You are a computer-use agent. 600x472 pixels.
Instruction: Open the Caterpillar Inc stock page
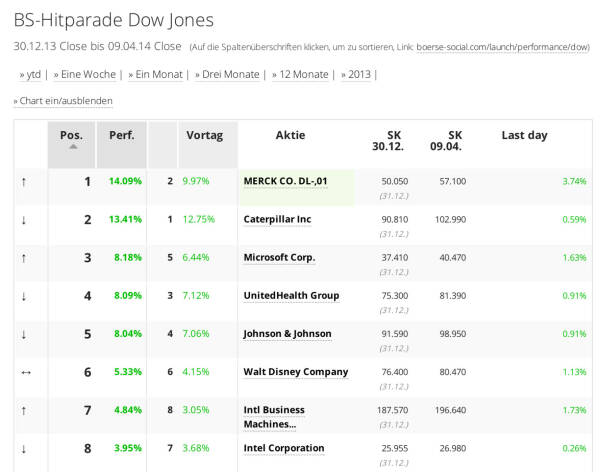277,219
